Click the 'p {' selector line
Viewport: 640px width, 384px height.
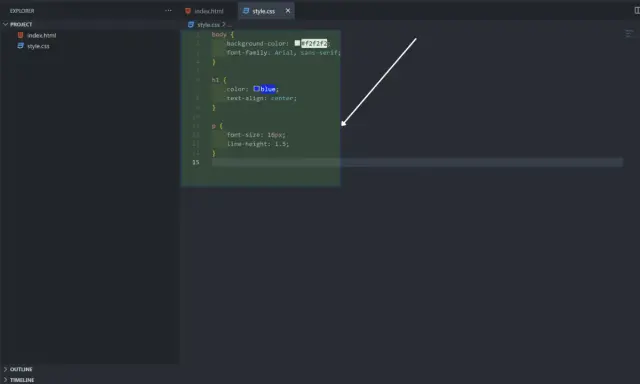[218, 126]
